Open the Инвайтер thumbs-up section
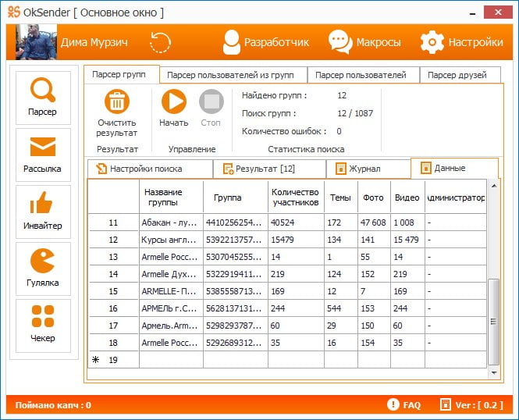This screenshot has width=519, height=420. click(43, 212)
